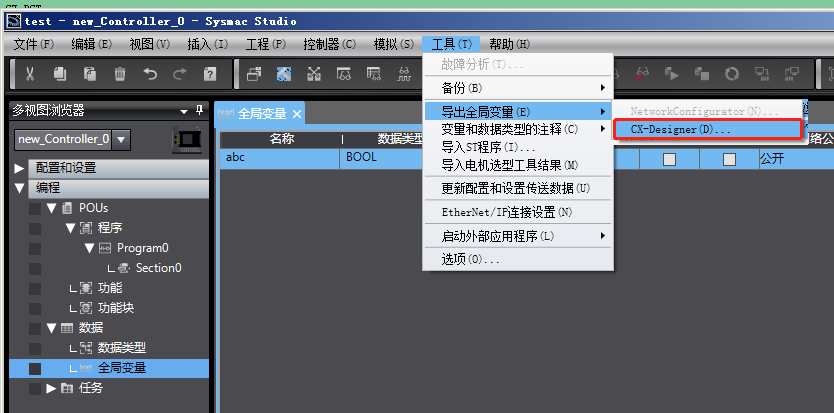Viewport: 834px width, 413px height.
Task: Click the overlapping windows toolbar icon
Action: (254, 74)
